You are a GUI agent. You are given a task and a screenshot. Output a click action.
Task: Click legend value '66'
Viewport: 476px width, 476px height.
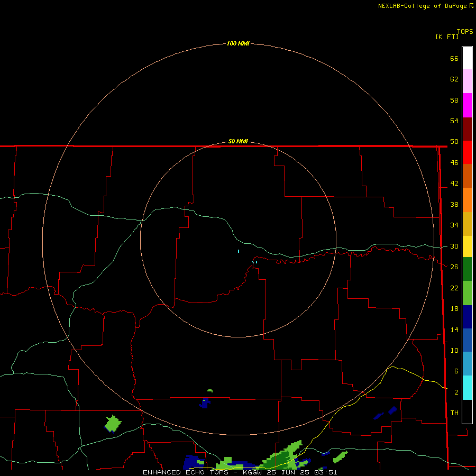coord(454,58)
